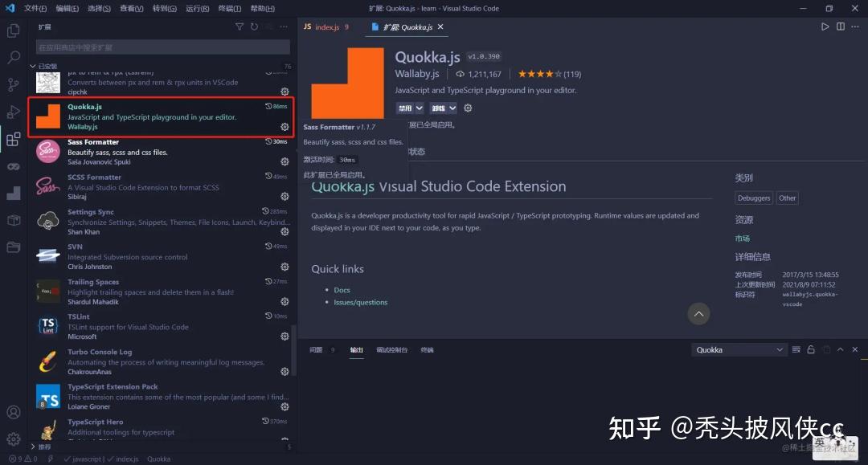Click the filter extensions icon
Image resolution: width=868 pixels, height=465 pixels.
point(240,27)
